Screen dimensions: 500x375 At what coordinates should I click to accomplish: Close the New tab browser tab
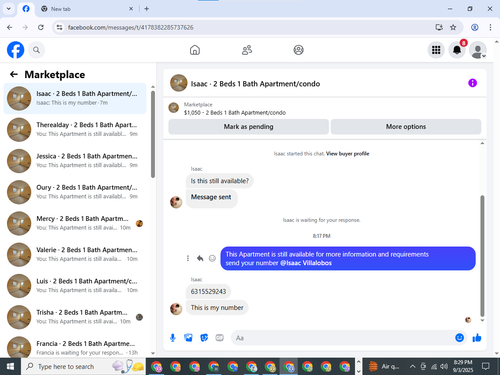tap(131, 9)
